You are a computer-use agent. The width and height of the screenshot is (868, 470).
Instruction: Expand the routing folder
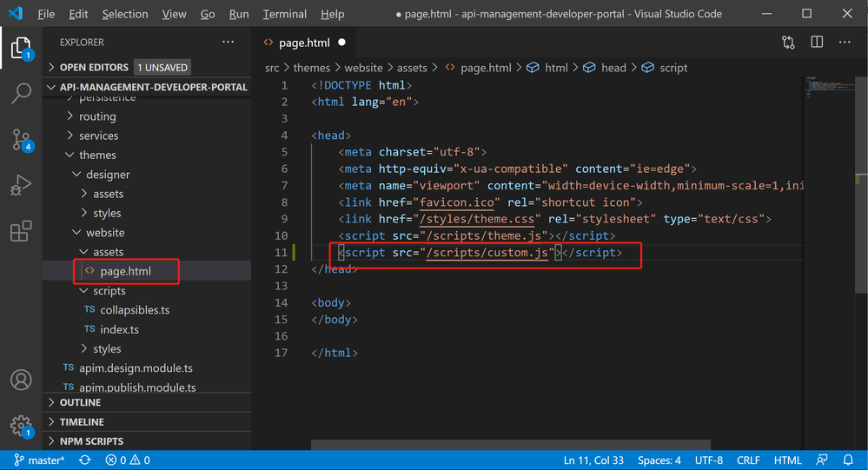click(x=147, y=116)
